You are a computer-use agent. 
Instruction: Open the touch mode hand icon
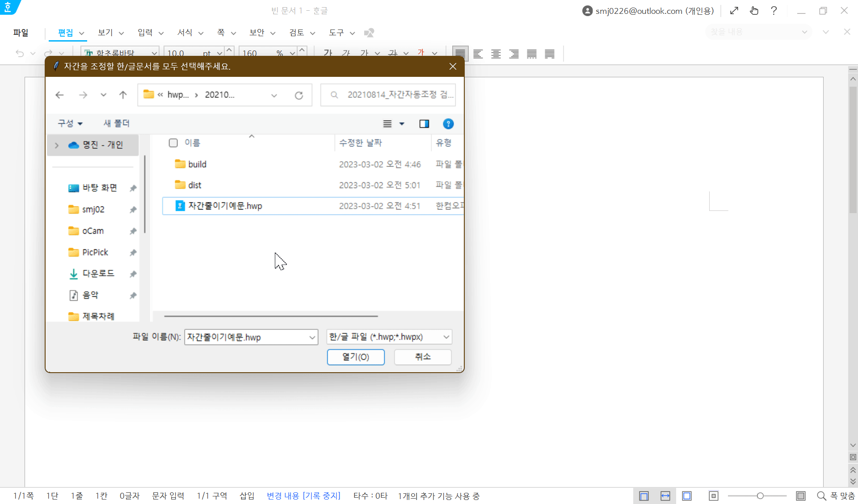pos(754,11)
